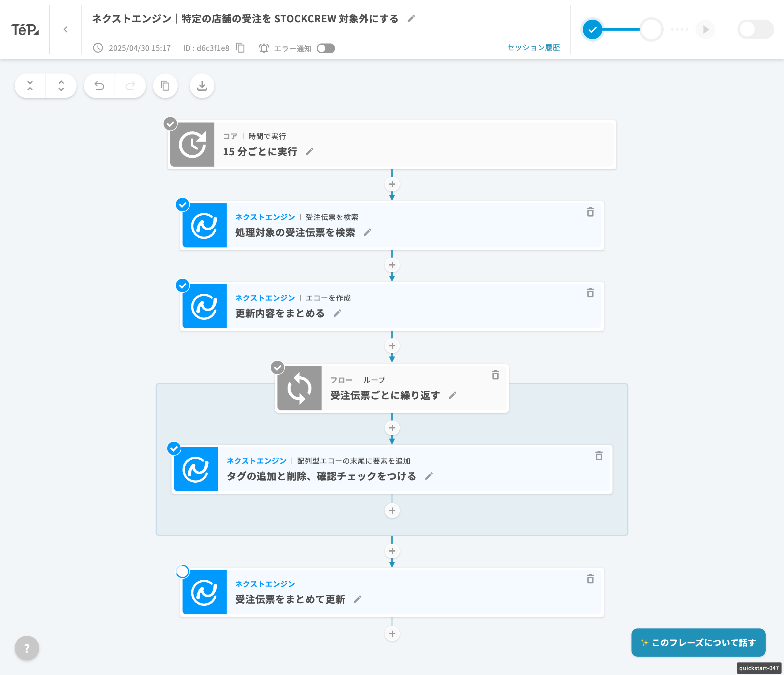Undo the last change
The height and width of the screenshot is (675, 784).
click(100, 86)
